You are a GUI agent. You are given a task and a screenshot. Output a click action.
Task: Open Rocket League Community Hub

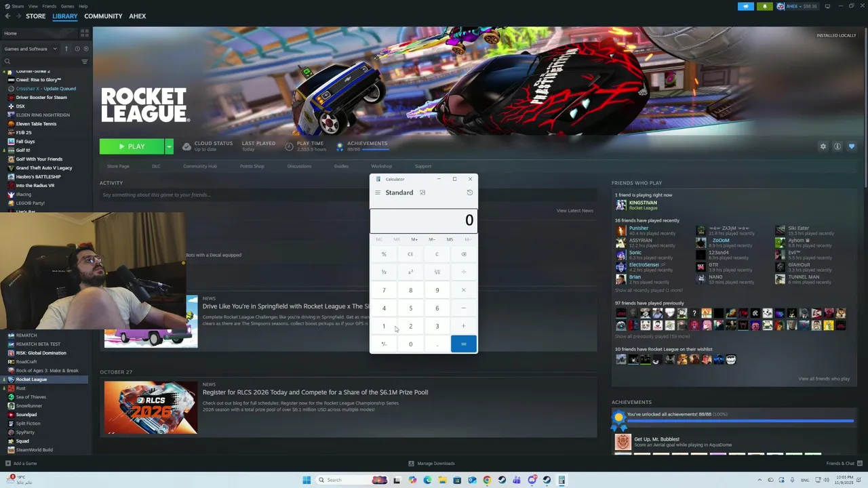(x=200, y=166)
